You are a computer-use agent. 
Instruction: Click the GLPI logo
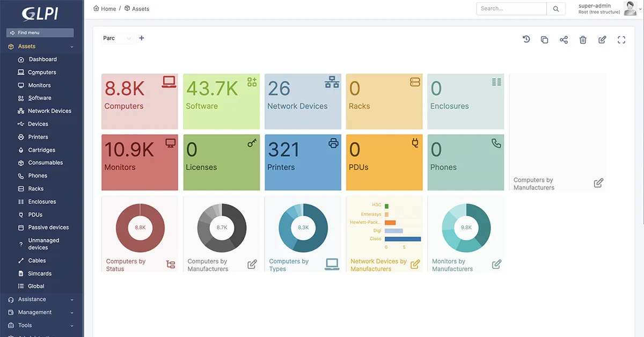40,13
